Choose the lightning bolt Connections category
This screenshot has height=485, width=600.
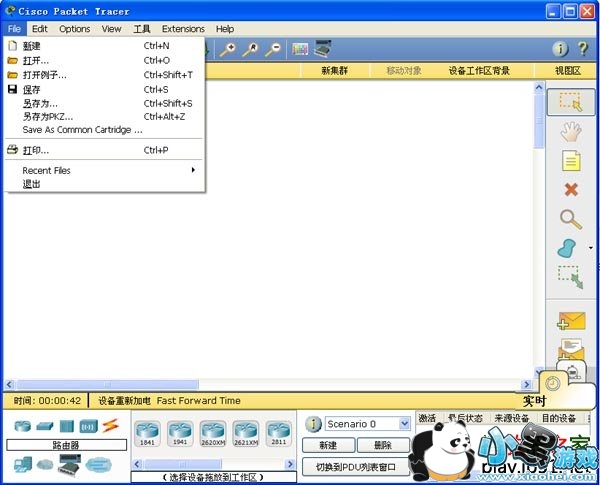click(111, 426)
